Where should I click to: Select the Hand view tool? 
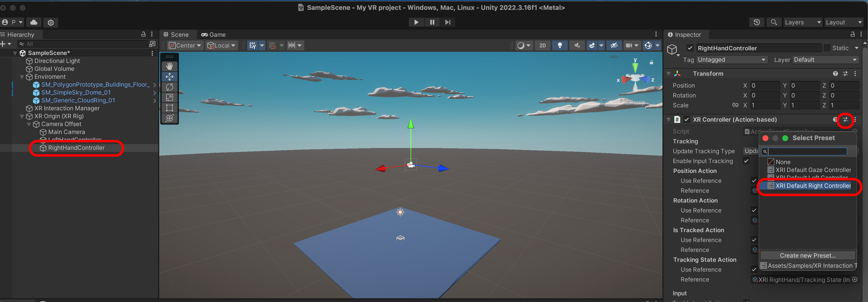tap(170, 66)
